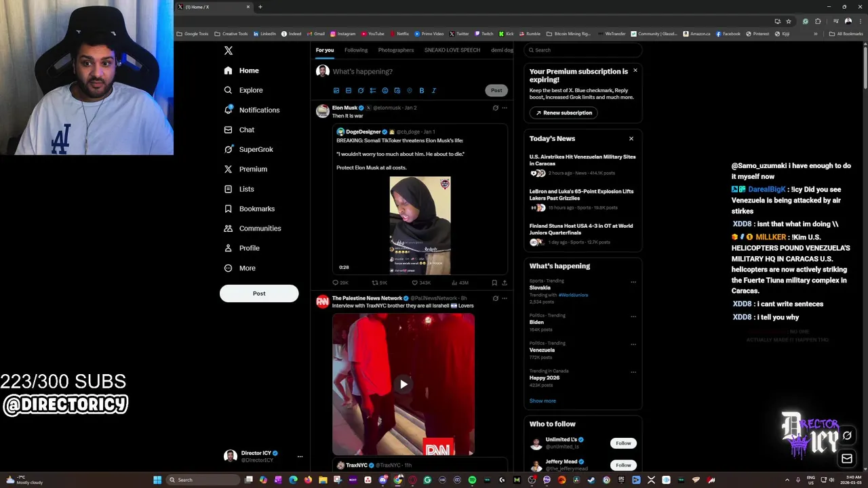Viewport: 868px width, 488px height.
Task: Click Show more under What's happening
Action: tap(542, 401)
